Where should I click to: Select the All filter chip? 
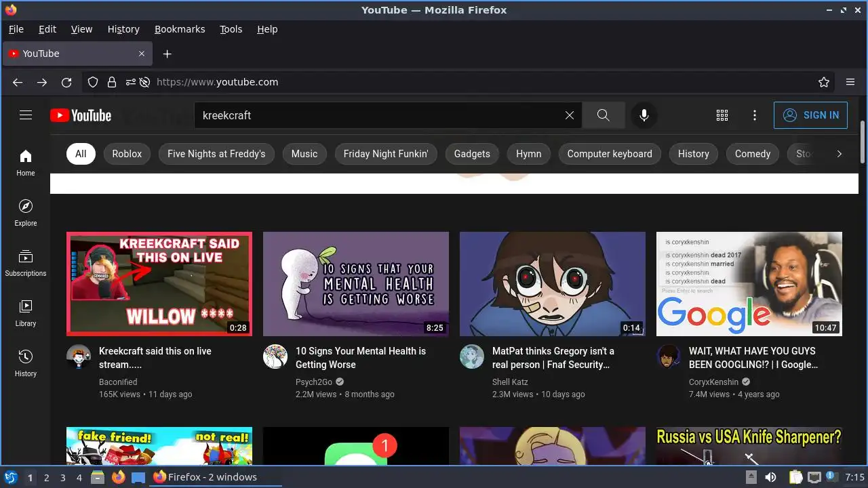pos(81,154)
